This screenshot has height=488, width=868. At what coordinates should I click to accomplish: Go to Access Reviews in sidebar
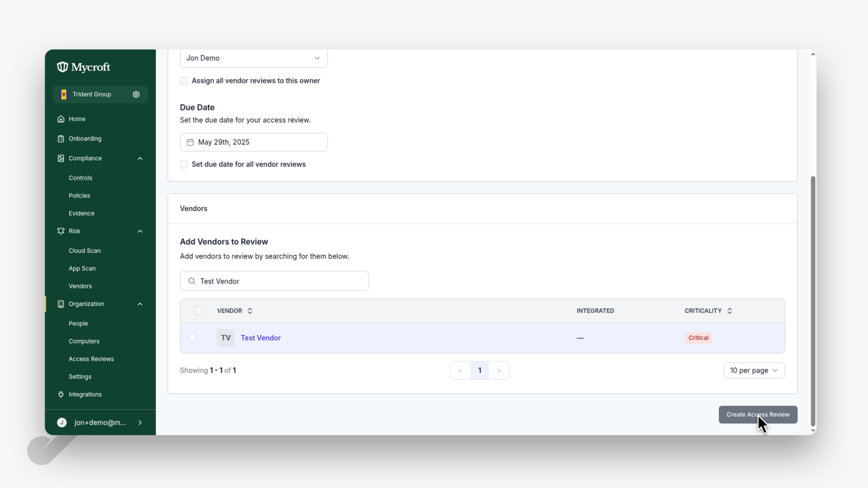tap(91, 359)
